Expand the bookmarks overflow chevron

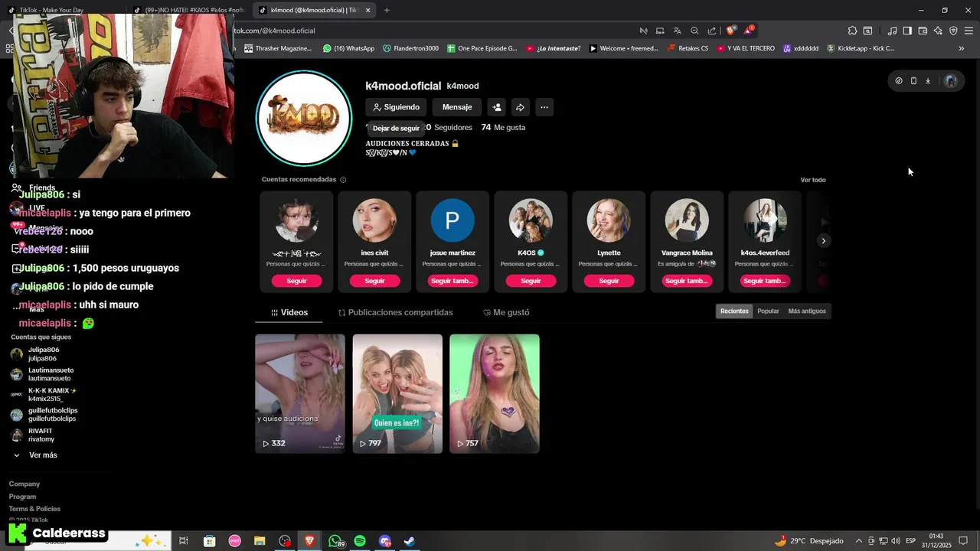pyautogui.click(x=962, y=48)
